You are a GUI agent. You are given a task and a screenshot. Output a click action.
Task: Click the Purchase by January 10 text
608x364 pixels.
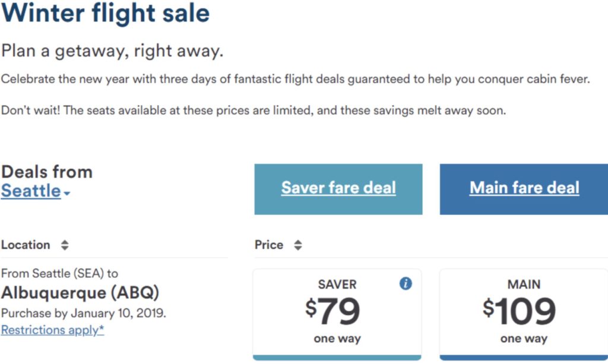pos(83,313)
